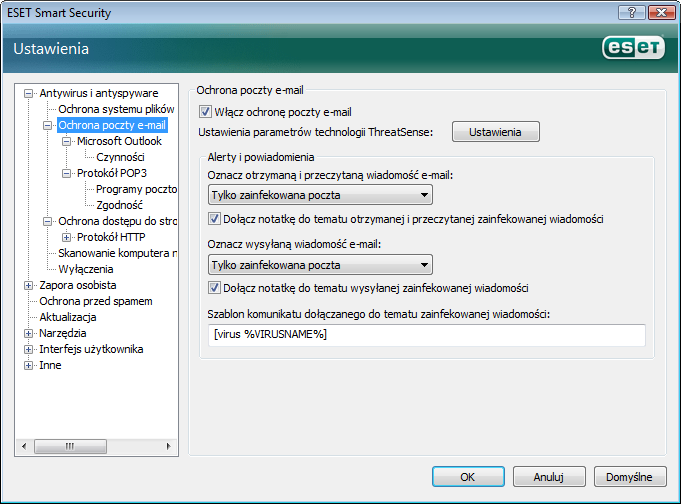Collapse Ochrona dostępu do stron node
The width and height of the screenshot is (681, 504).
click(x=47, y=222)
